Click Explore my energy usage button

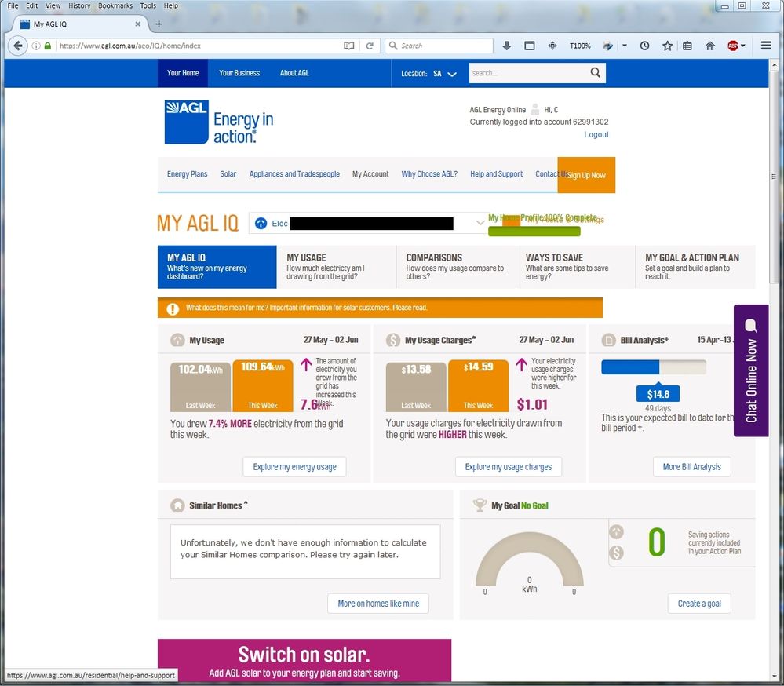pos(294,467)
